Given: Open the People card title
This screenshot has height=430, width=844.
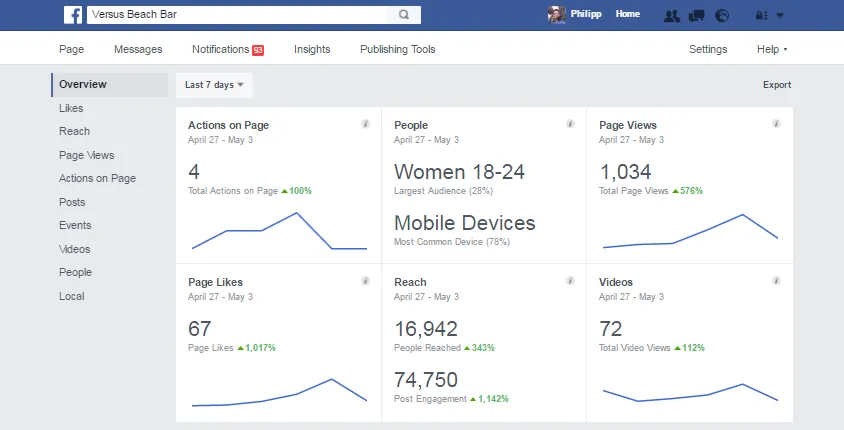Looking at the screenshot, I should [x=411, y=125].
